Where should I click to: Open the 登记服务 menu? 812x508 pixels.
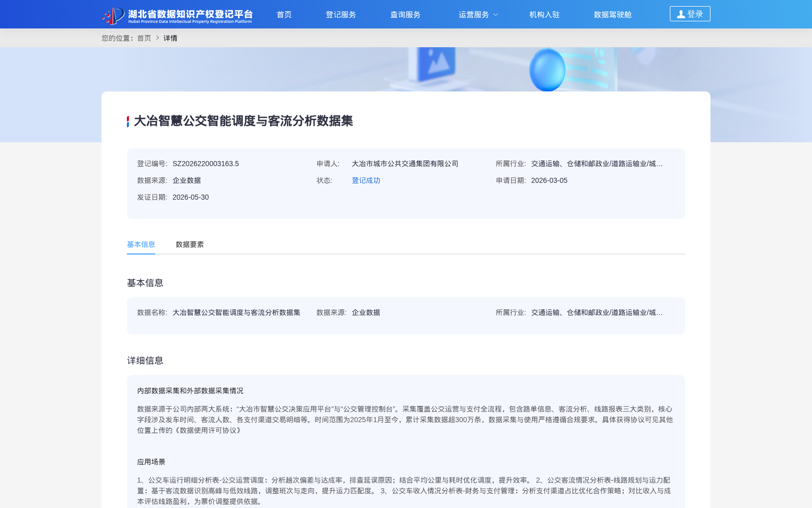[x=341, y=15]
